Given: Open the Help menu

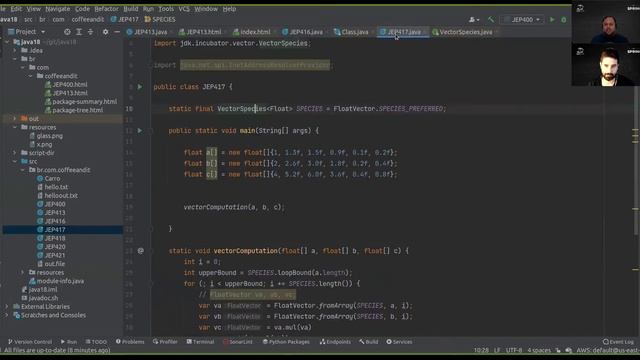Looking at the screenshot, I should (x=229, y=9).
